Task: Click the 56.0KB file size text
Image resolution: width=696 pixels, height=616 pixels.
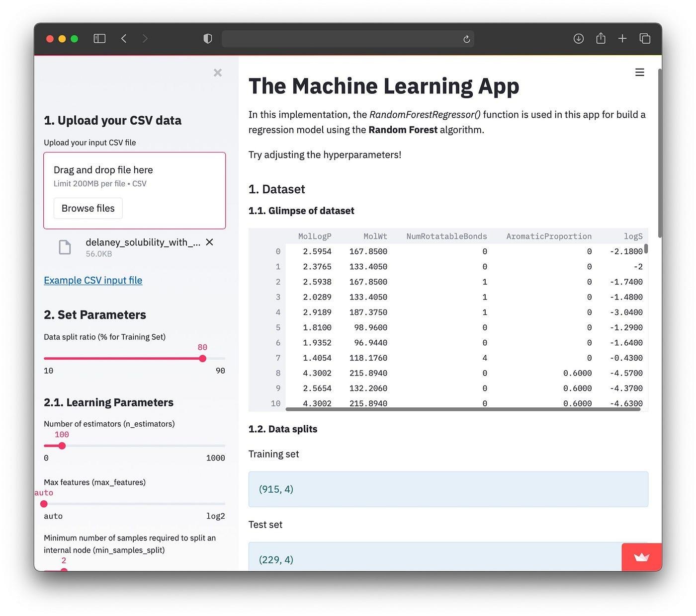Action: [x=98, y=254]
